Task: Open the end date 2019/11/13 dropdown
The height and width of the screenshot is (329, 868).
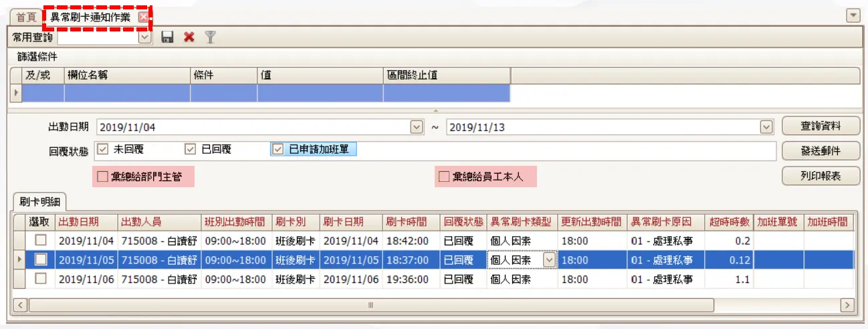Action: pos(766,126)
